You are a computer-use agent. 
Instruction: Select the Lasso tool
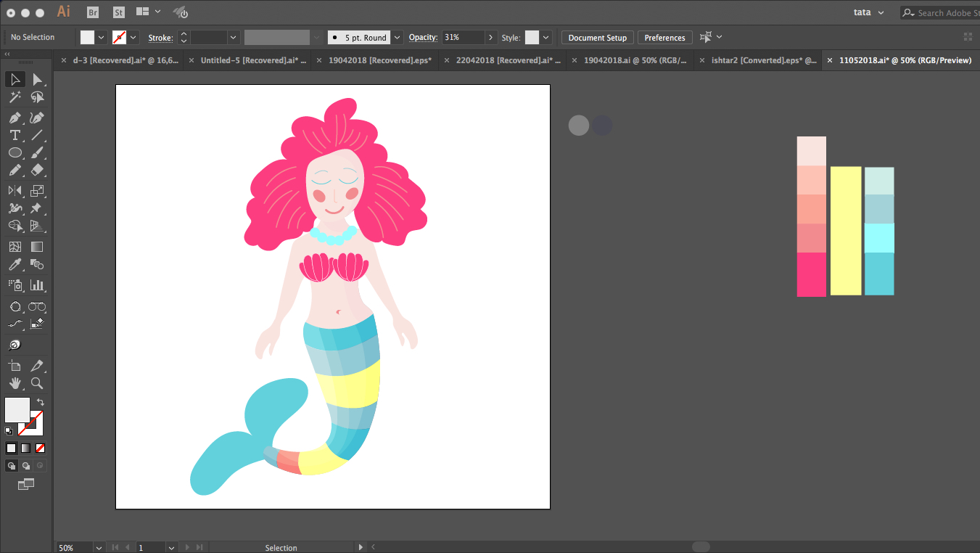pos(38,97)
